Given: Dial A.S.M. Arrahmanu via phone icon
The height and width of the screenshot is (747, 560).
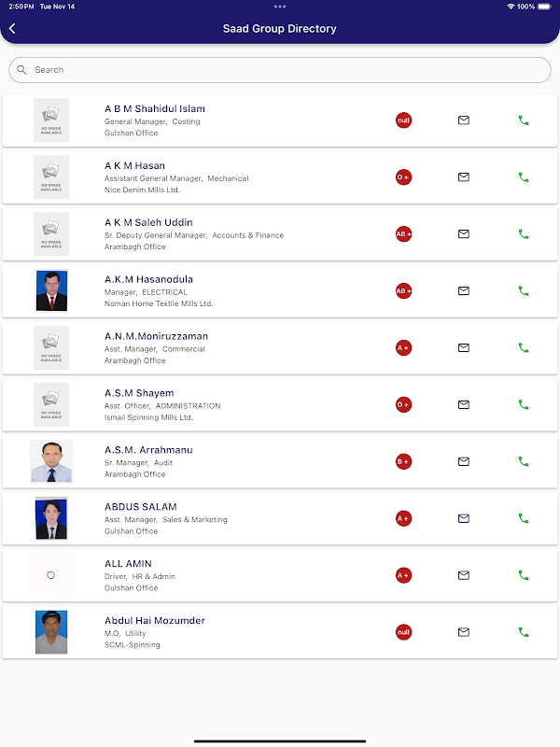Looking at the screenshot, I should [x=524, y=461].
